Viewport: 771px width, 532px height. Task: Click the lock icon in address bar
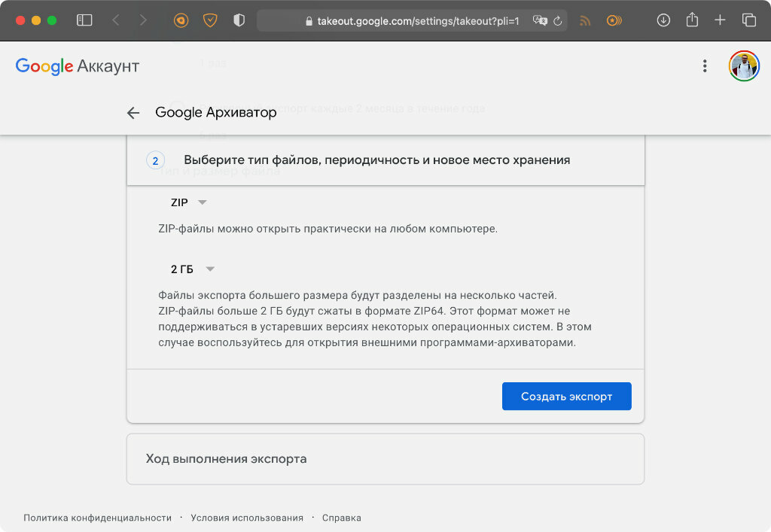tap(309, 21)
